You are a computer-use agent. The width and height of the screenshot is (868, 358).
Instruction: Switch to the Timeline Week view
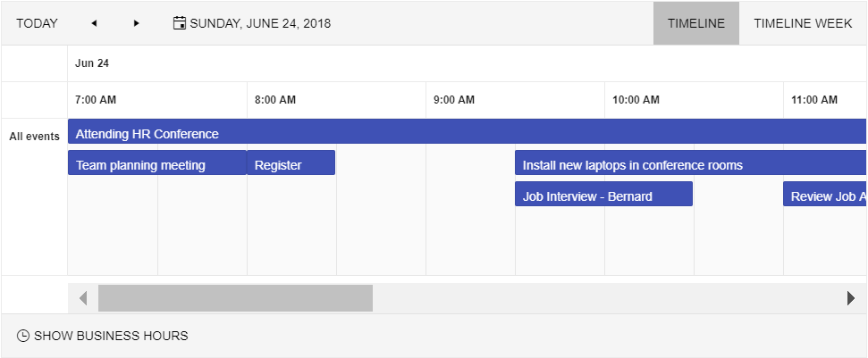pyautogui.click(x=803, y=23)
